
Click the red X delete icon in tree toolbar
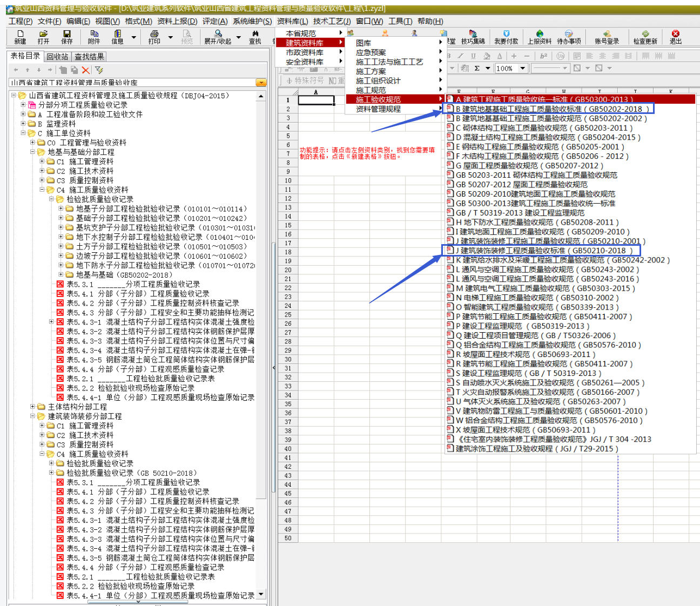(x=85, y=70)
